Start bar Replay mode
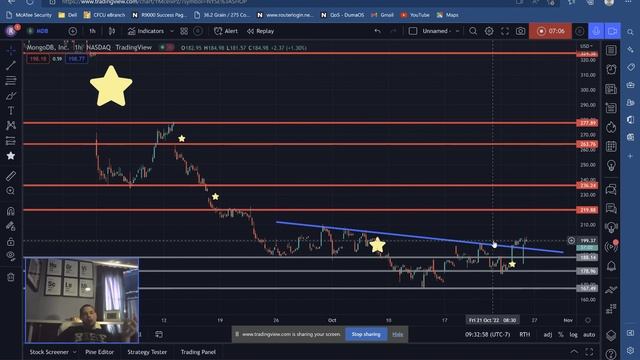Image resolution: width=640 pixels, height=360 pixels. click(260, 31)
